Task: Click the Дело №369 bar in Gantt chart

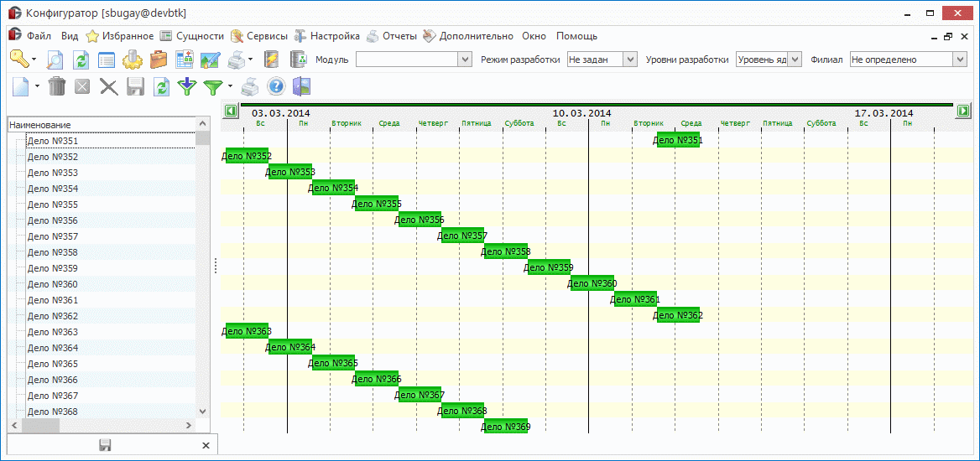Action: [506, 426]
